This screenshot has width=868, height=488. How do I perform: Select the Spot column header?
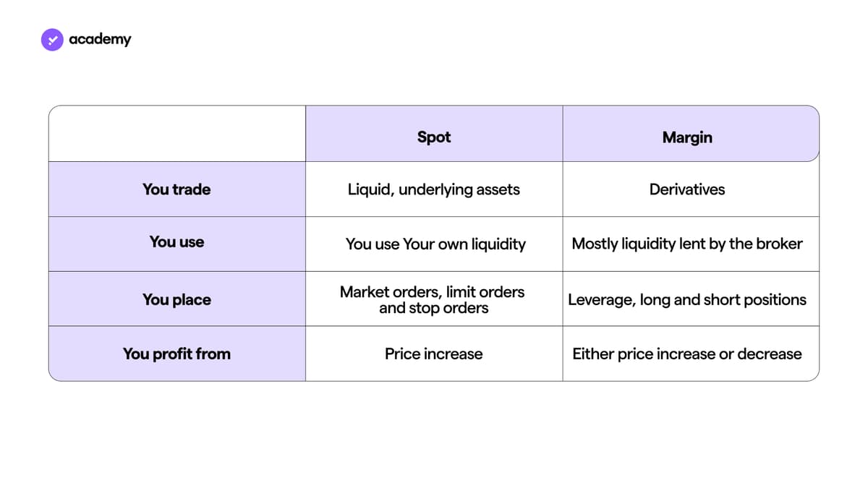click(x=434, y=137)
